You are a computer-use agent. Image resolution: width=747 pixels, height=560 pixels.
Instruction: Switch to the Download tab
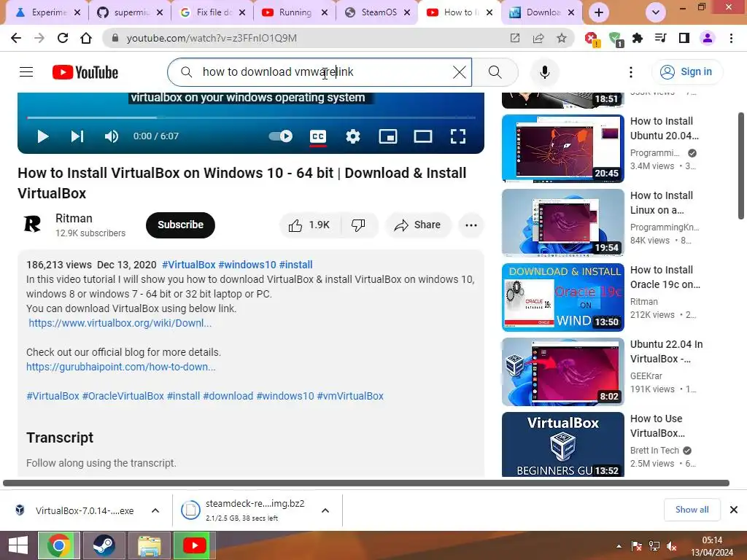[x=542, y=13]
